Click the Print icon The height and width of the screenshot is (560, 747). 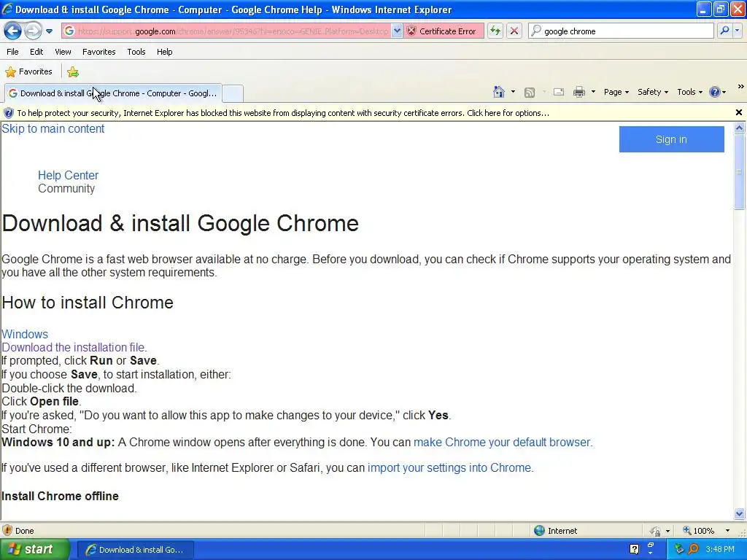578,92
